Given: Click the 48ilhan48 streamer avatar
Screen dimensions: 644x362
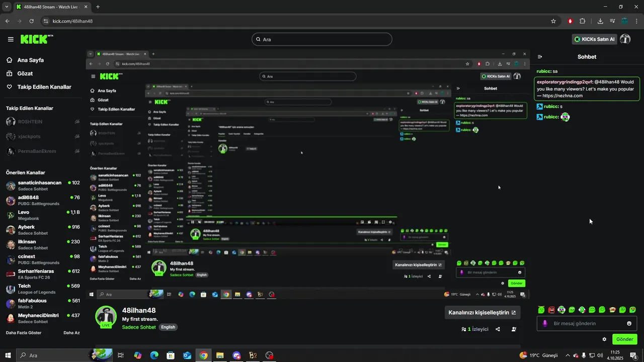Looking at the screenshot, I should pos(106,316).
